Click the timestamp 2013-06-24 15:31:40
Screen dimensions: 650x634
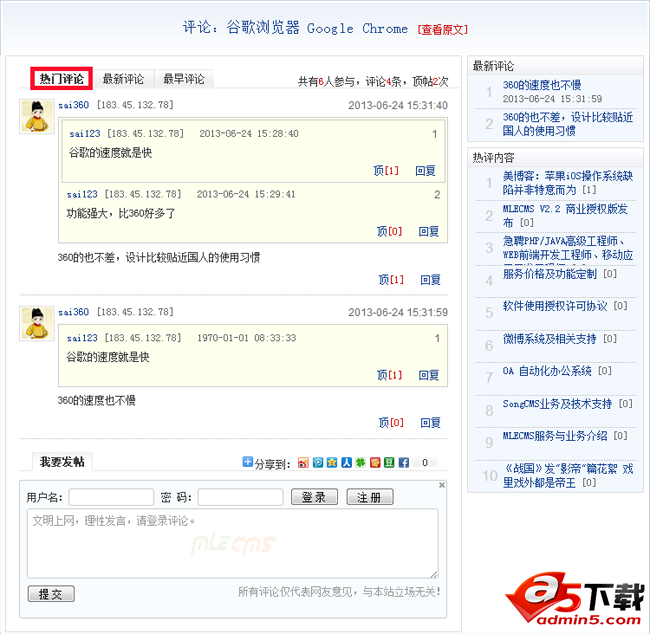[x=398, y=105]
